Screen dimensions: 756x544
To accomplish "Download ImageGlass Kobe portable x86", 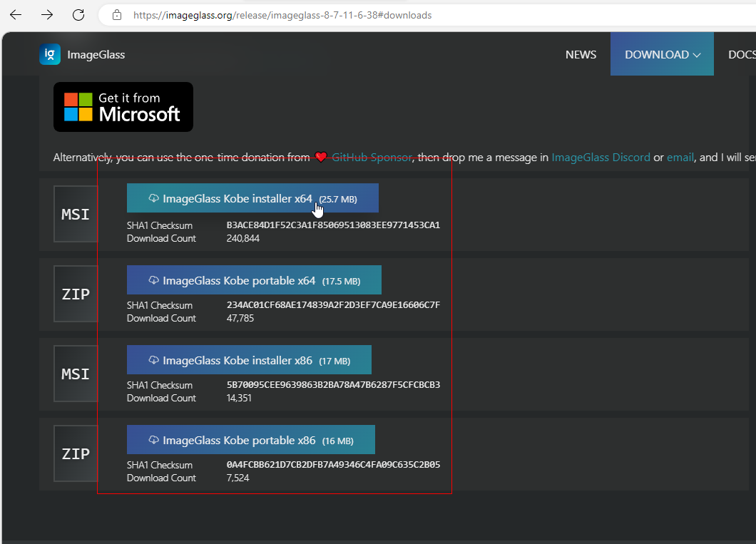I will click(250, 440).
